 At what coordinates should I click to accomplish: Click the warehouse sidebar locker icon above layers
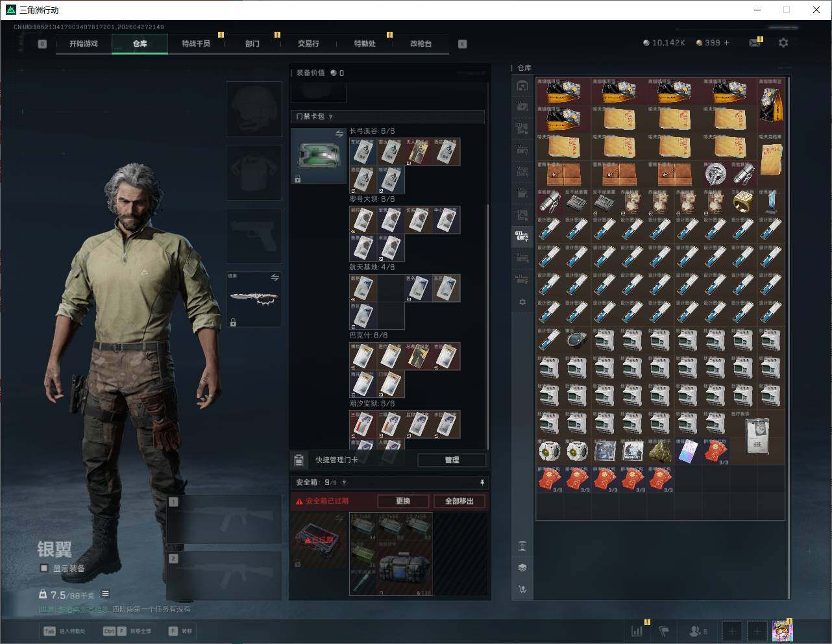pos(522,545)
